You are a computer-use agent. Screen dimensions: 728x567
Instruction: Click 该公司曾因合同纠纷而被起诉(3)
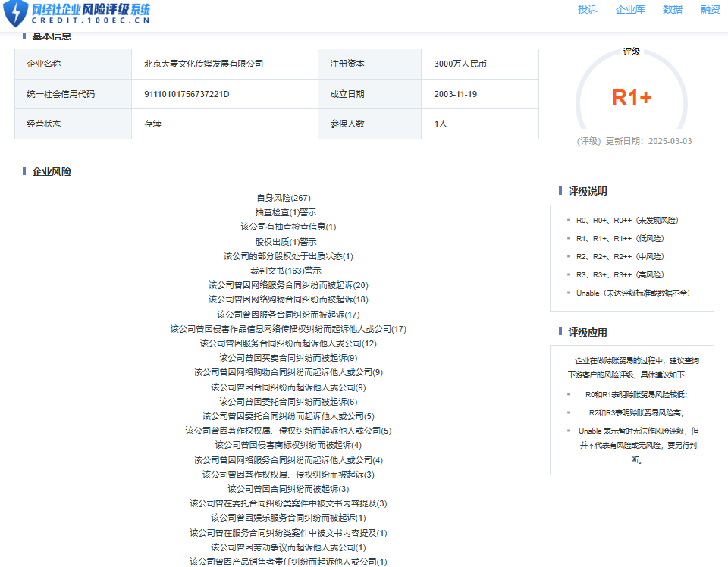tap(288, 489)
